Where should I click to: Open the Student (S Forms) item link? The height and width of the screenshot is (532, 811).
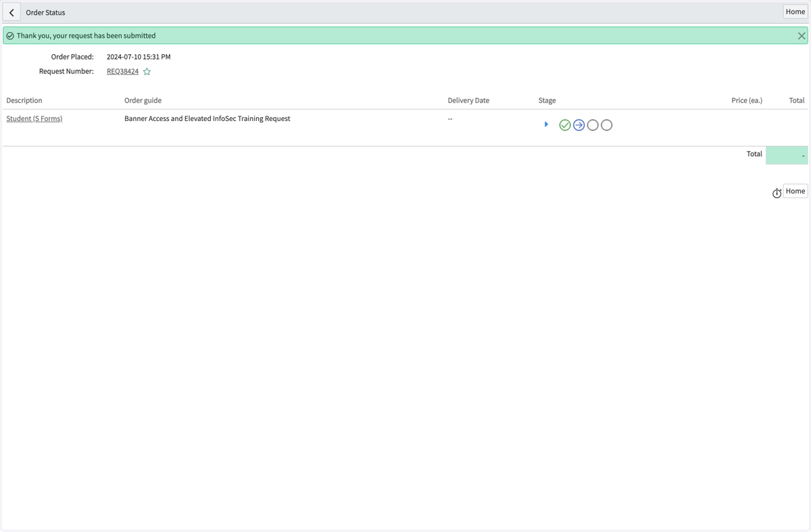(x=34, y=118)
